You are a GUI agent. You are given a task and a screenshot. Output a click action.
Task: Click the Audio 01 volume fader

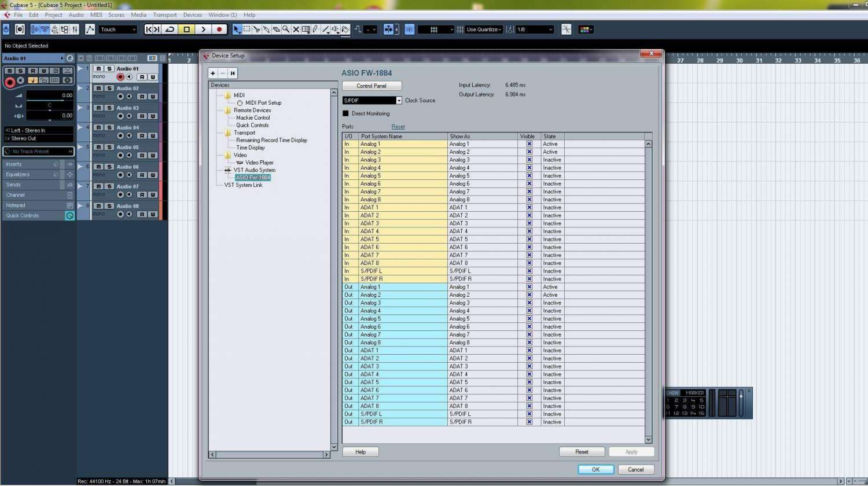click(50, 95)
